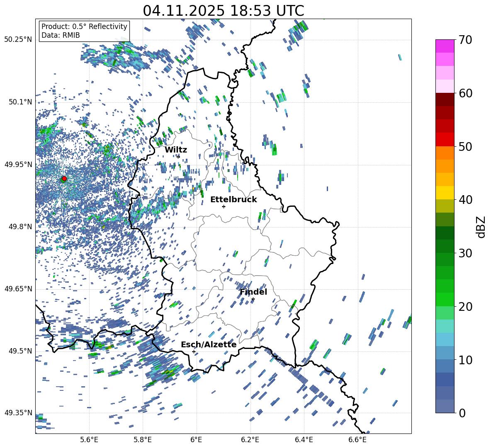Click the orange colorbar segment below 50
Viewport: 491px width, 448px height.
445,153
